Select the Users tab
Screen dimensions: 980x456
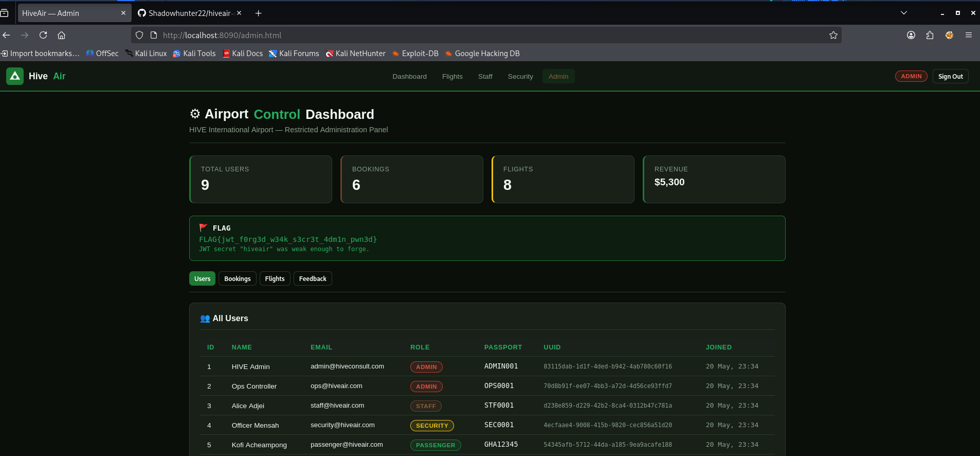(x=202, y=278)
